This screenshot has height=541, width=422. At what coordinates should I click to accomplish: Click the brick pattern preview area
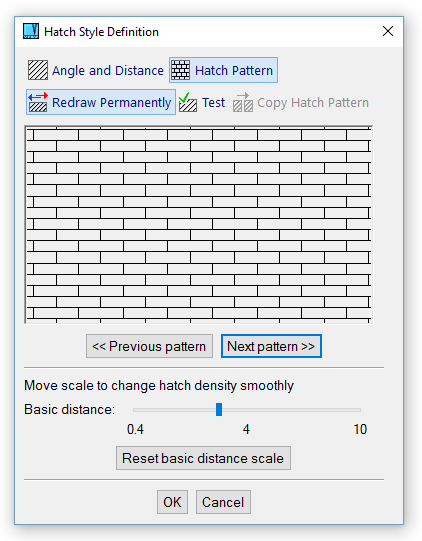click(198, 225)
